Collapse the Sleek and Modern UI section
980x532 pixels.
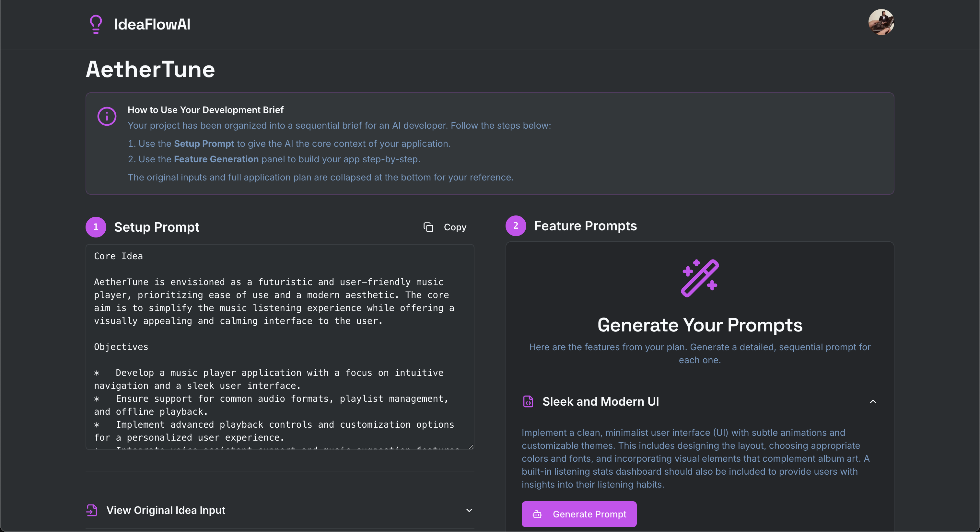point(873,401)
